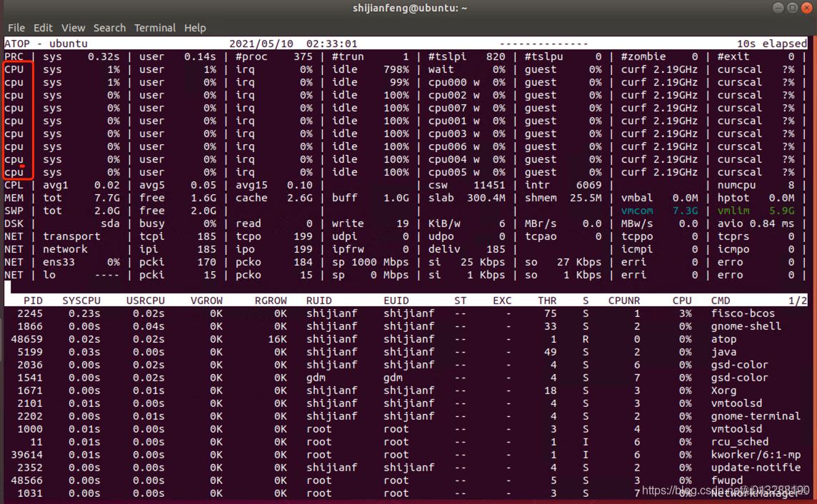817x504 pixels.
Task: Click the NET transport label
Action: [71, 236]
